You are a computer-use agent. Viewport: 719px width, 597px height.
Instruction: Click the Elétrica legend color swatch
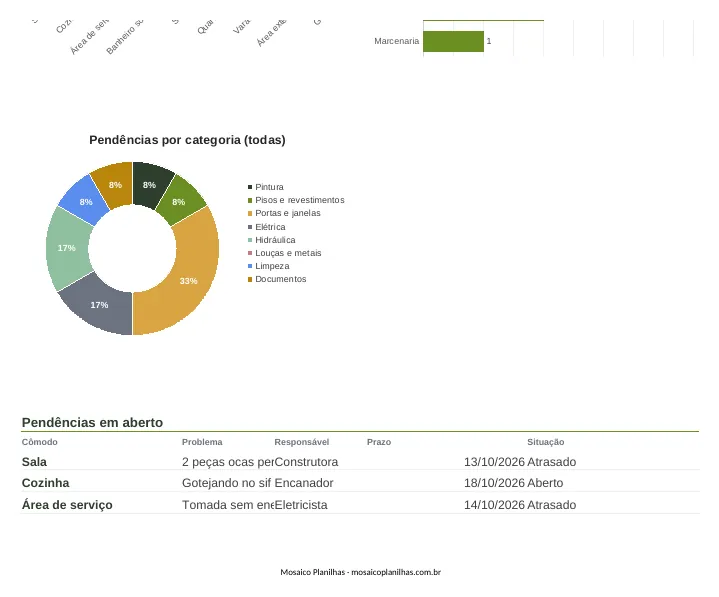(250, 227)
